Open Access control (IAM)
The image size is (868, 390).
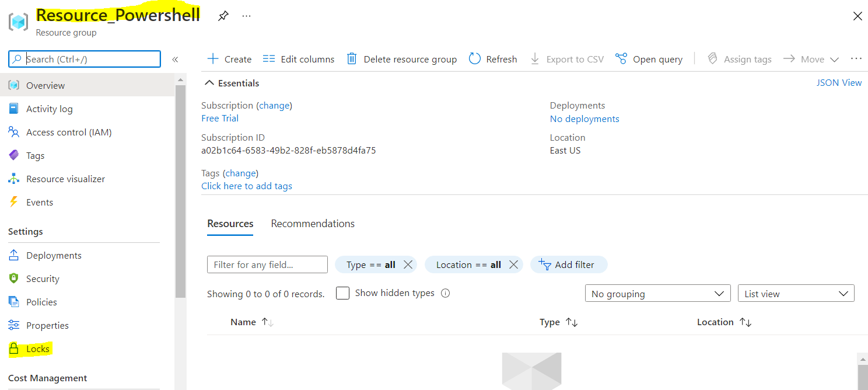87,132
